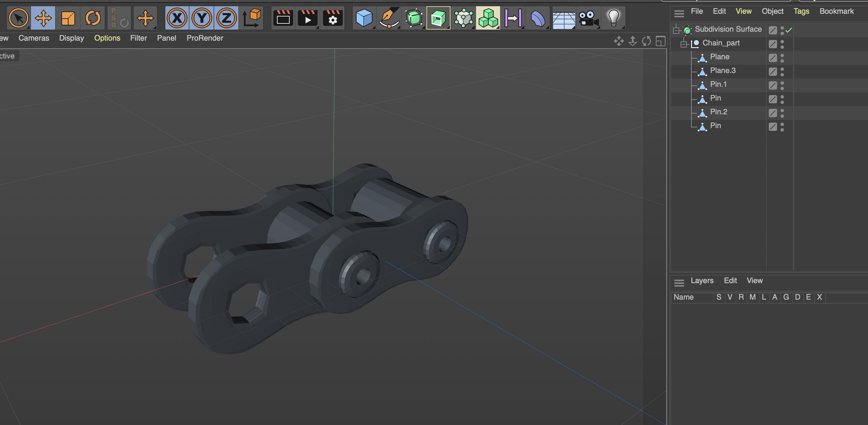Viewport: 868px width, 425px height.
Task: Toggle X axis lock
Action: tap(177, 18)
